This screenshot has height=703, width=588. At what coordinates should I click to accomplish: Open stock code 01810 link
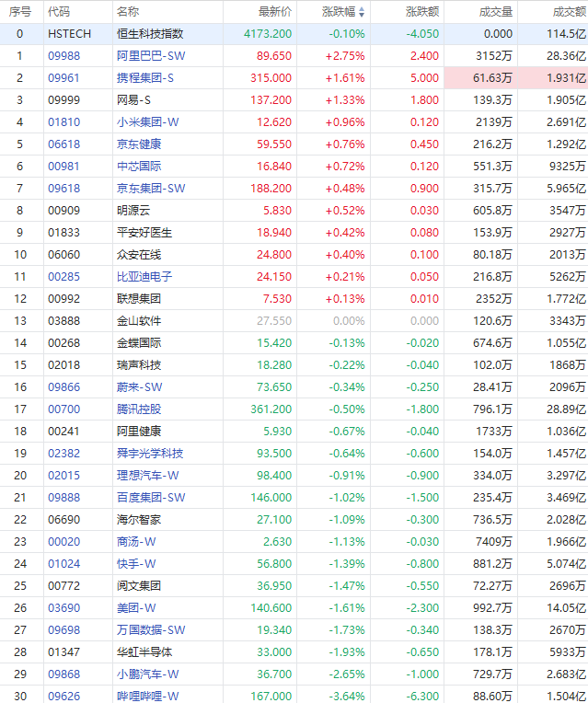coord(64,122)
